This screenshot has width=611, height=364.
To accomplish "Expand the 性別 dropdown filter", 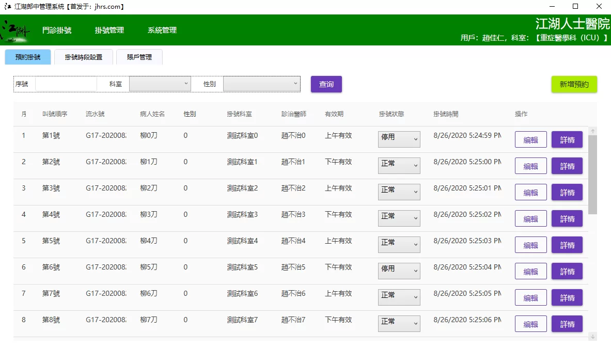I will pos(261,84).
